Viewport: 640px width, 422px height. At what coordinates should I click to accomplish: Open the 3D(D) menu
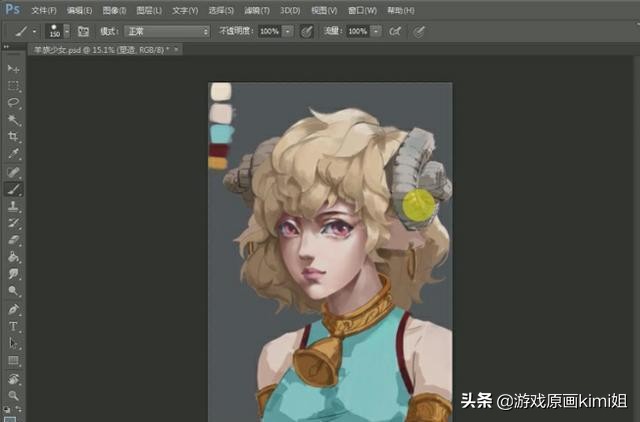point(290,11)
